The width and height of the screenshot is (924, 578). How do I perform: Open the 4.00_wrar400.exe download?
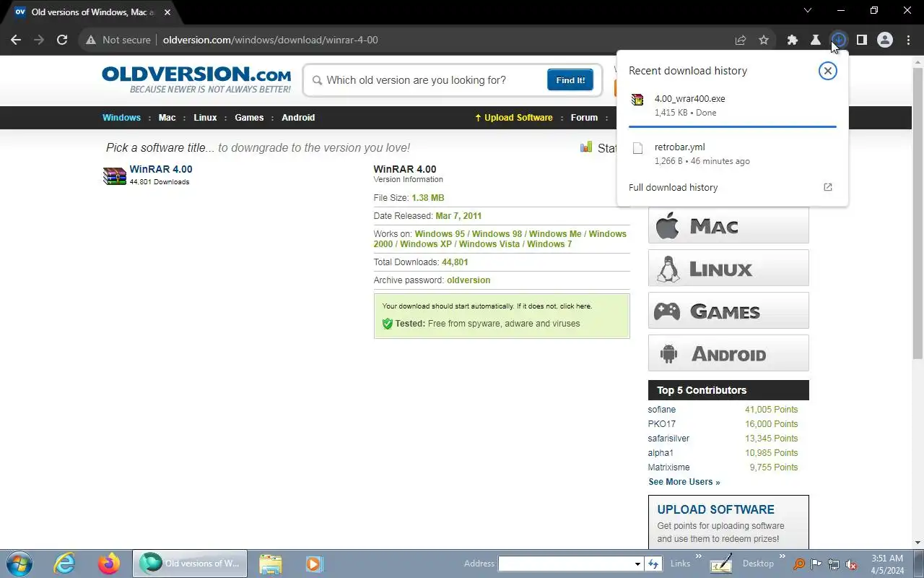tap(733, 105)
